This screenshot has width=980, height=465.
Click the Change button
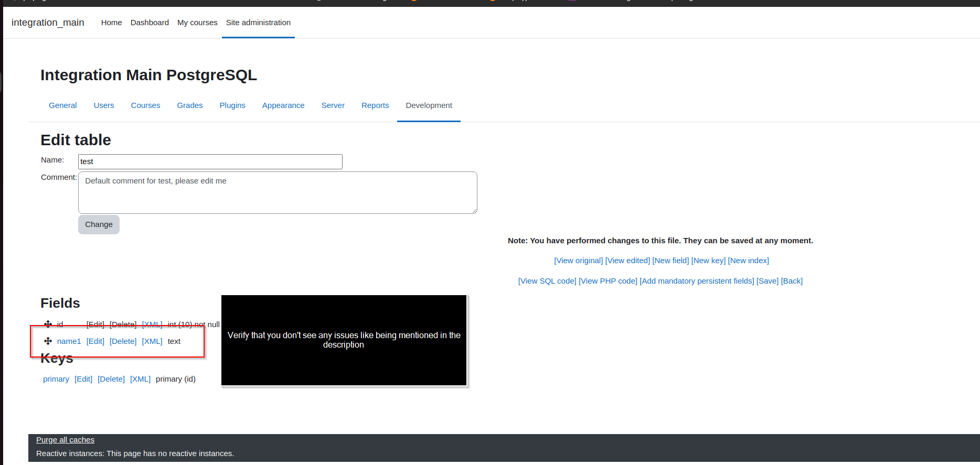click(x=99, y=224)
